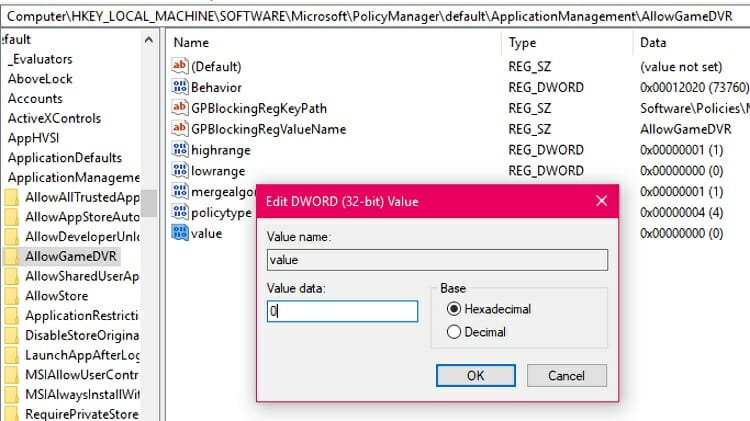
Task: Click the MSIAllowUserContr folder icon
Action: (11, 375)
